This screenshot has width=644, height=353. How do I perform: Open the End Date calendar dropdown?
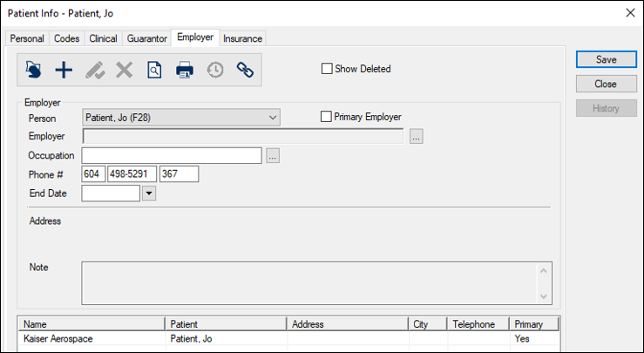(149, 193)
